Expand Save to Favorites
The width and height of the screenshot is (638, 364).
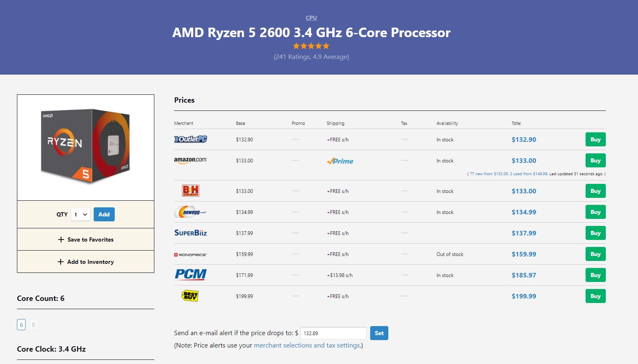[86, 240]
